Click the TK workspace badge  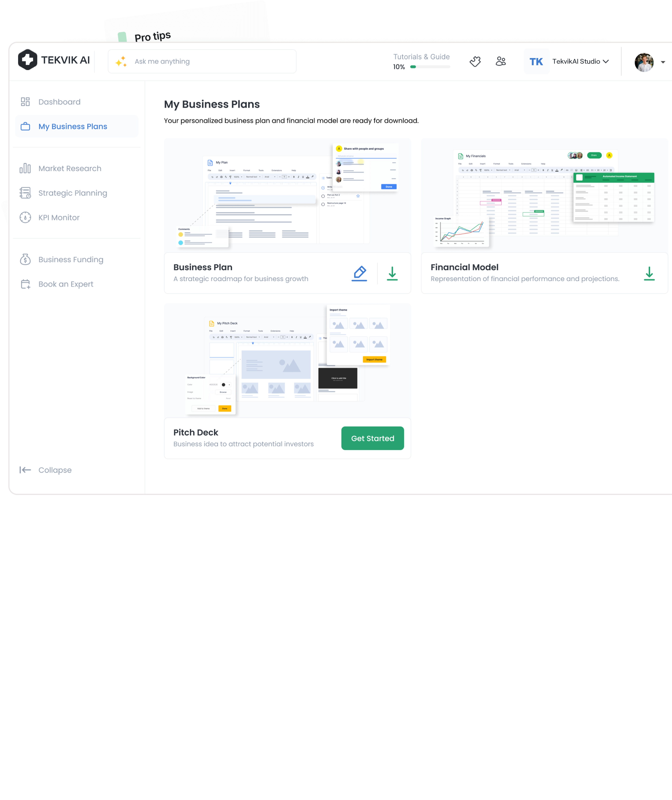tap(536, 61)
